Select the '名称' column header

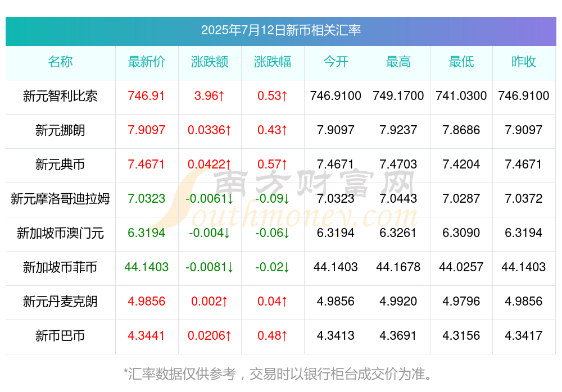60,62
